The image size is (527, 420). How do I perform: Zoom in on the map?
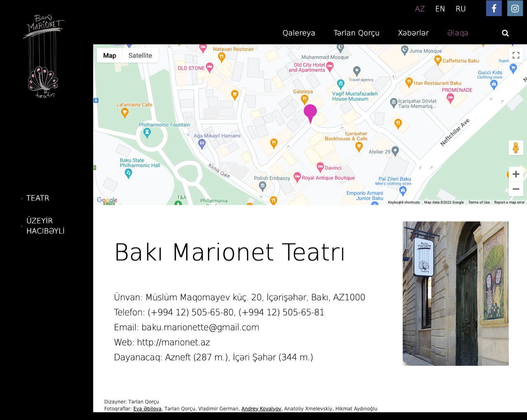tap(516, 174)
